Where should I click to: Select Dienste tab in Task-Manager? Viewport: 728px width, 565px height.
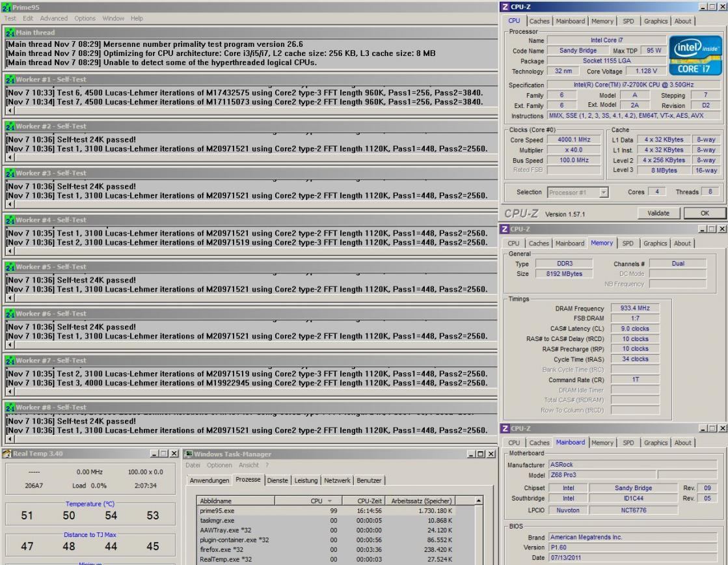[278, 480]
